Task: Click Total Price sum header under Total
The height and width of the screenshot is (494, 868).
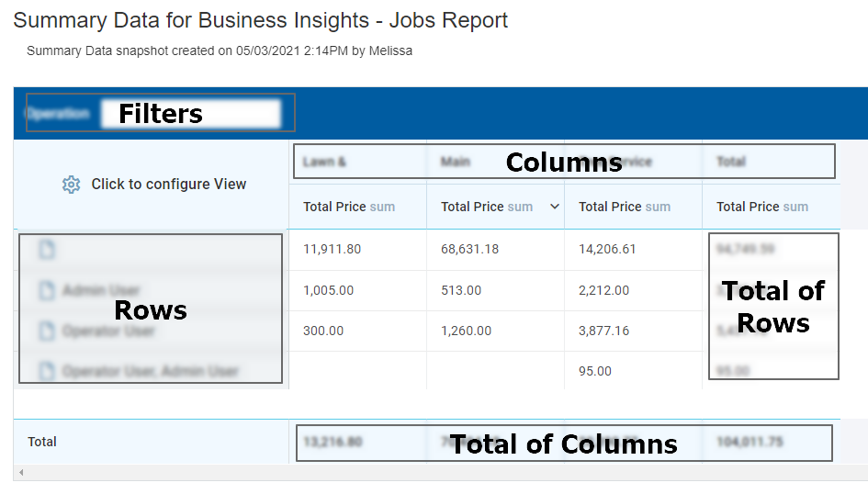Action: tap(762, 207)
